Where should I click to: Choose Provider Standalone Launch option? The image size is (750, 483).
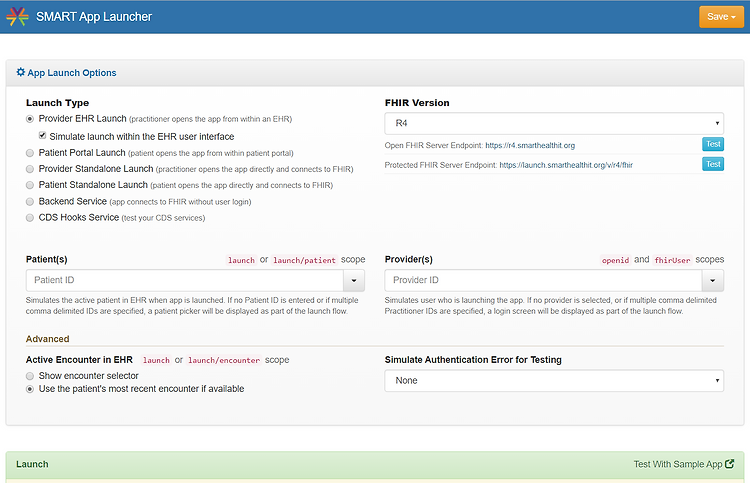[30, 169]
